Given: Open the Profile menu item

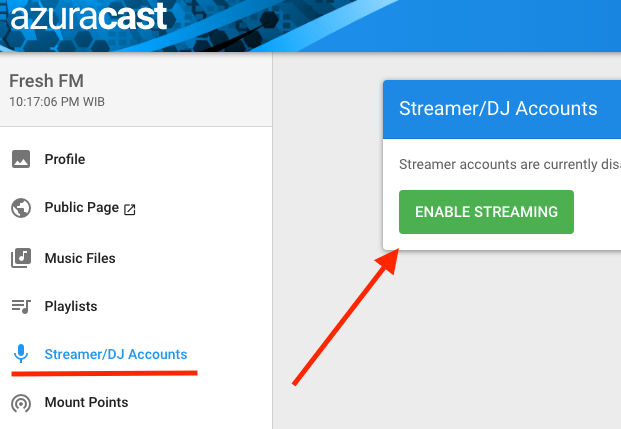Looking at the screenshot, I should point(65,159).
